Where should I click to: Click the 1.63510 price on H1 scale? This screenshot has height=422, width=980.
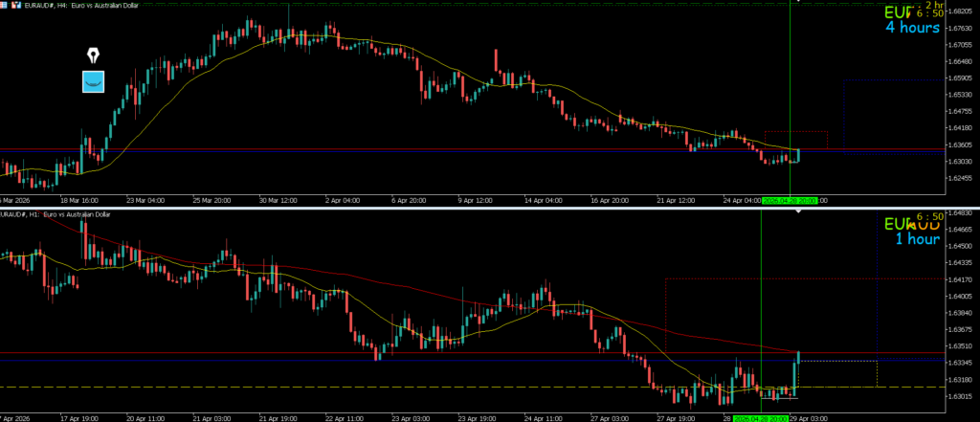point(958,346)
